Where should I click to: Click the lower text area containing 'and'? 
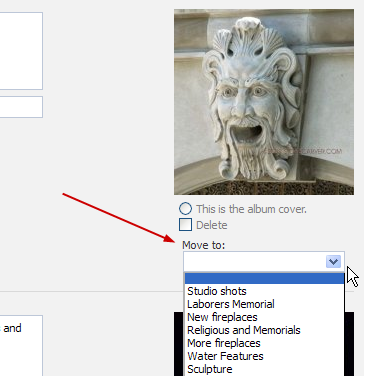pyautogui.click(x=21, y=346)
